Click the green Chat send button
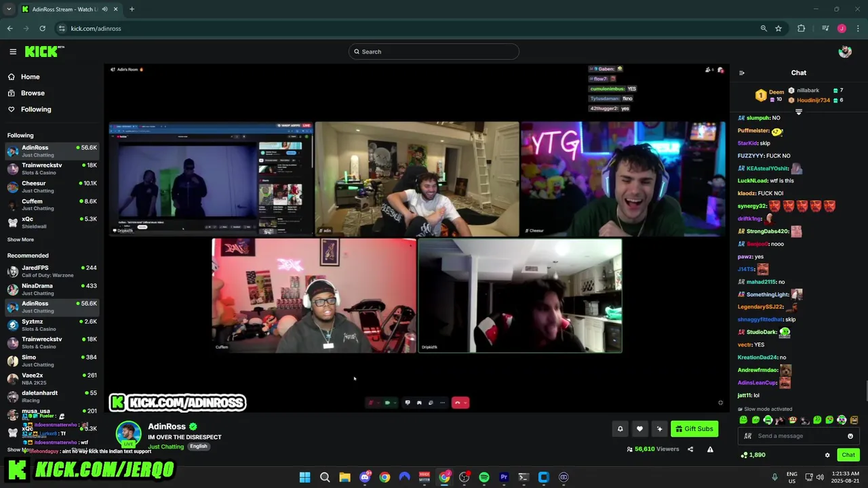Viewport: 868px width, 488px height. pyautogui.click(x=848, y=455)
